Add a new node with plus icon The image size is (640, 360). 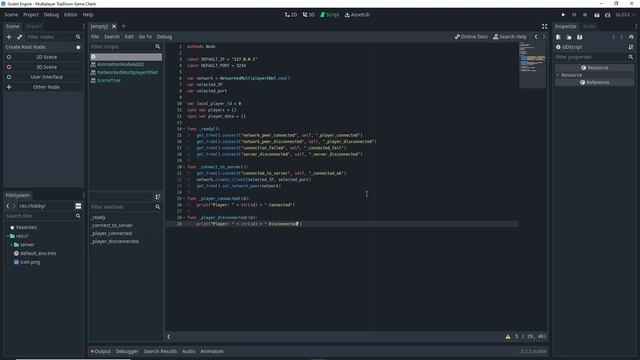click(x=9, y=37)
